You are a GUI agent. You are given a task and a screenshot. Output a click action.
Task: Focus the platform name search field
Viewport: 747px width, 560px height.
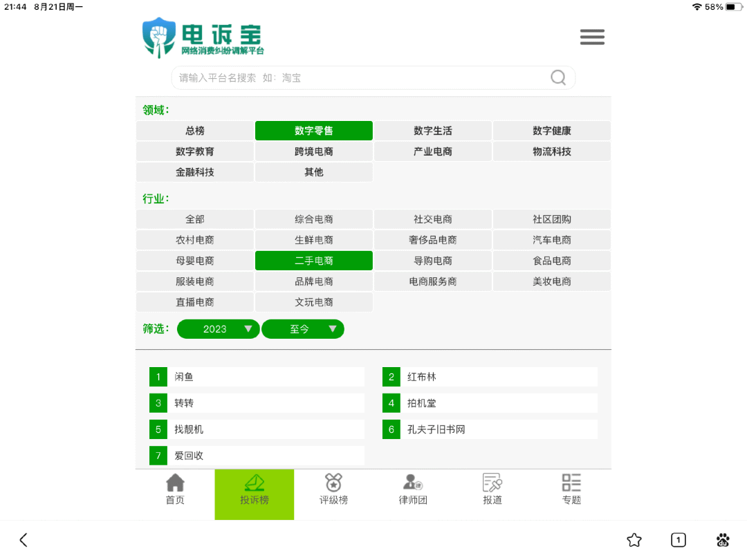tap(373, 77)
